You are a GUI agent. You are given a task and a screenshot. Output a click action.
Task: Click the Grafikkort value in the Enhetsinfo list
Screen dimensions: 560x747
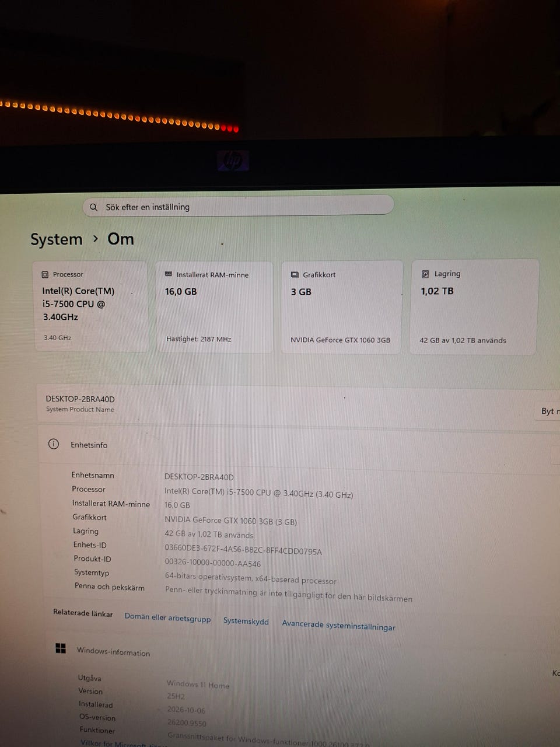pos(231,521)
